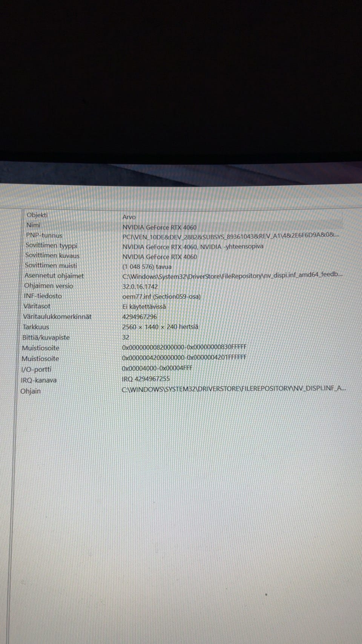Image resolution: width=362 pixels, height=644 pixels.
Task: Select "NVIDIA GeForce RTX 4060" value beside Sovittimen kuvaus
Action: pyautogui.click(x=160, y=257)
